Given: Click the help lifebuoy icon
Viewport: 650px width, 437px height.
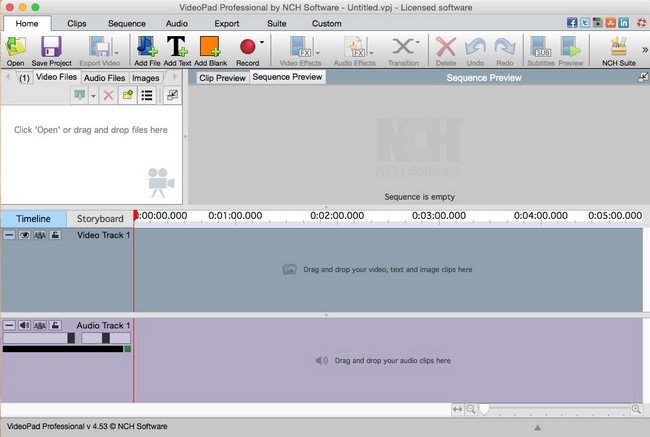Looking at the screenshot, I should click(x=642, y=23).
